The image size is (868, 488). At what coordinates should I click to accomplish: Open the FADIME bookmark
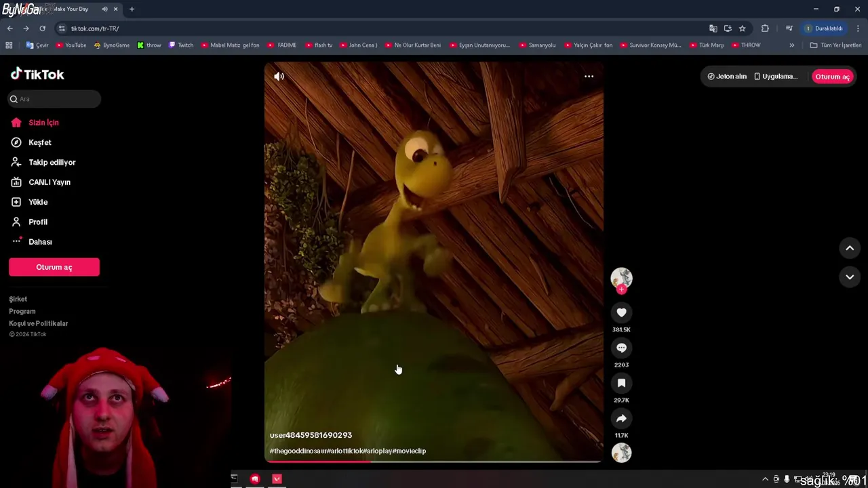pos(282,45)
